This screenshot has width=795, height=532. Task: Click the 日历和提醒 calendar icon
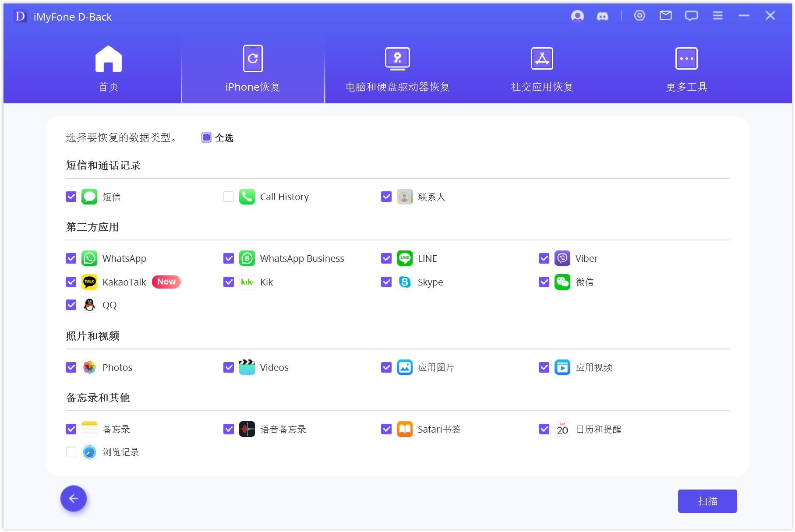tap(562, 429)
